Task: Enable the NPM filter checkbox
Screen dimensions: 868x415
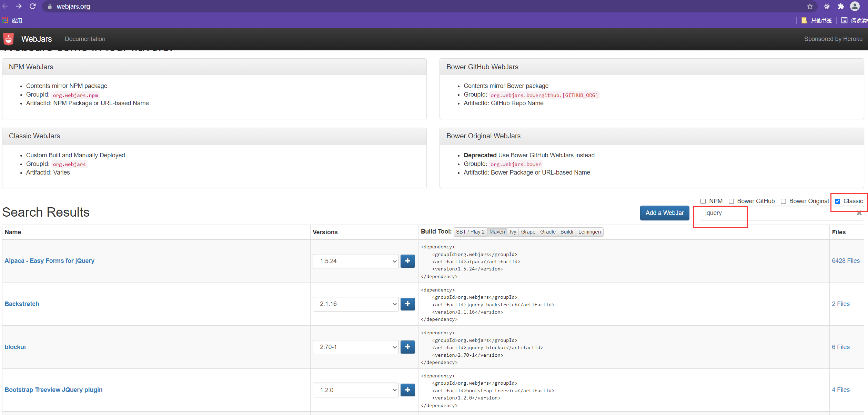Action: (703, 201)
